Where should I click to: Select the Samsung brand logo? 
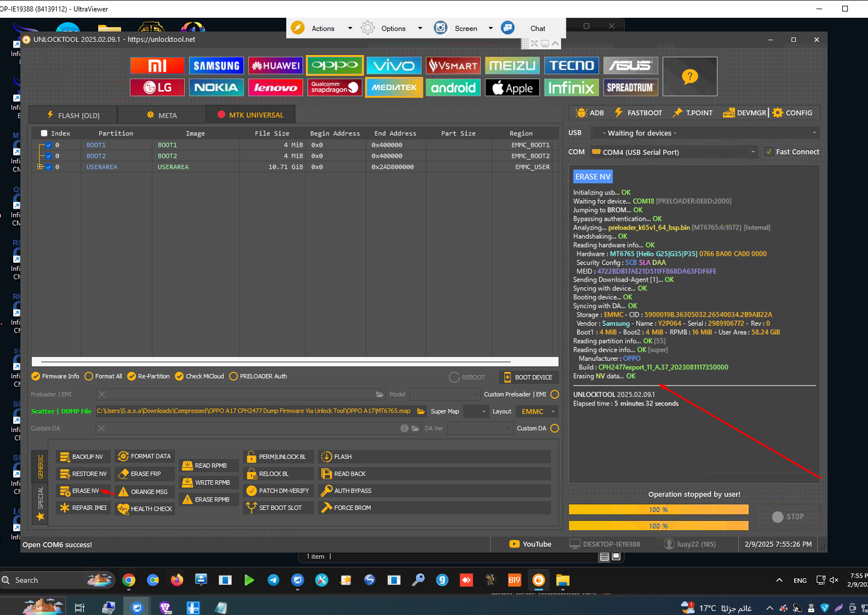[216, 65]
